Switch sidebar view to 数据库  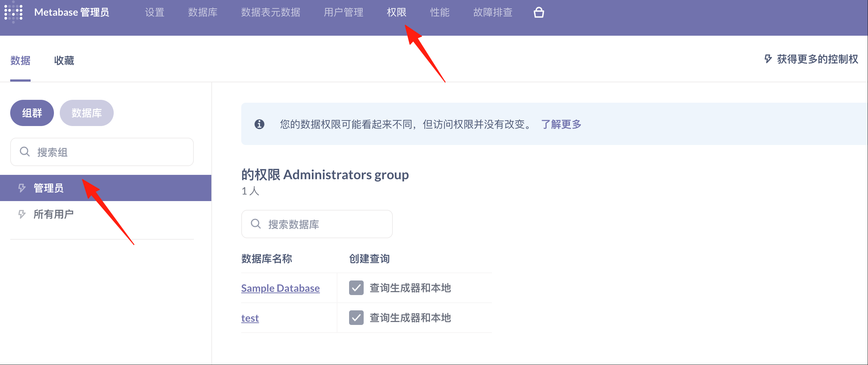(86, 113)
